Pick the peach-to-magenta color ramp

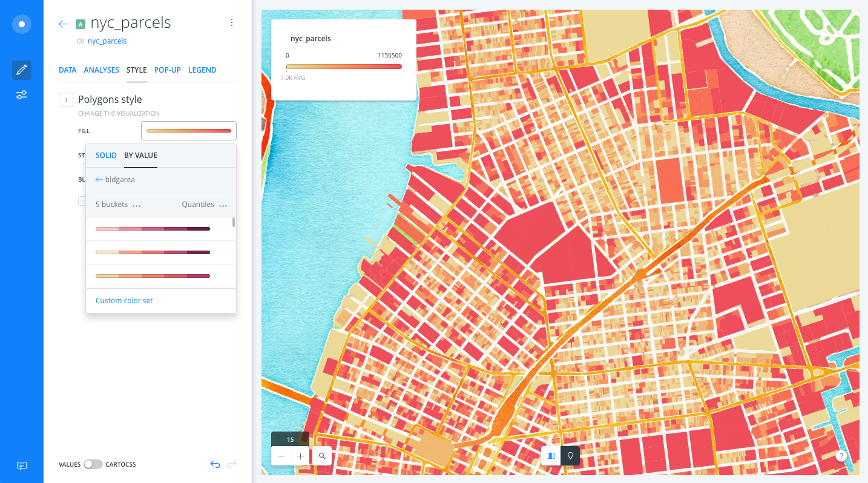153,276
